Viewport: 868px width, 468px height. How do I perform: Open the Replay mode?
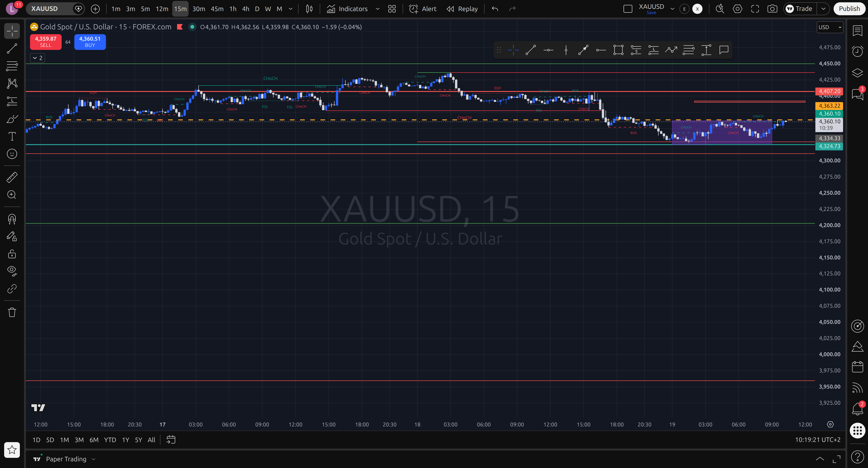tap(462, 9)
